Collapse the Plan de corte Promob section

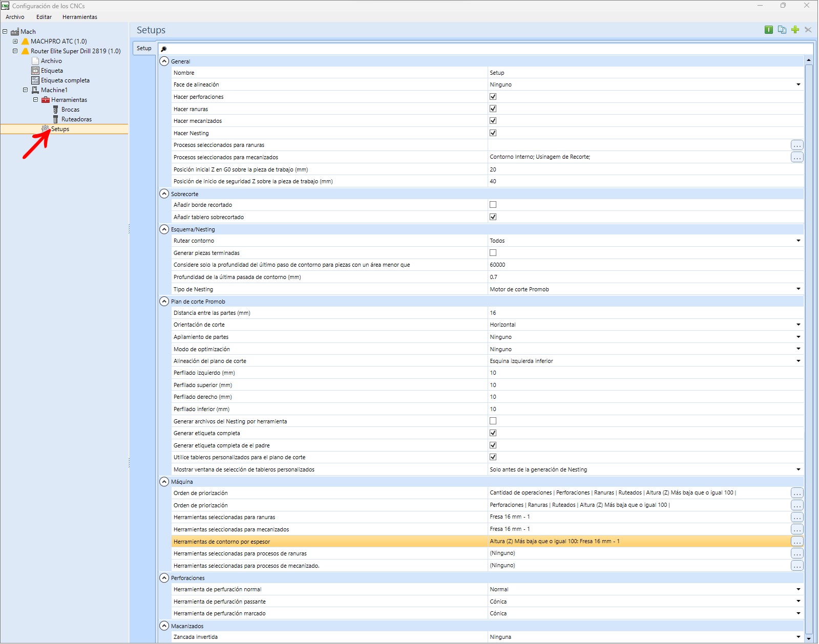164,302
